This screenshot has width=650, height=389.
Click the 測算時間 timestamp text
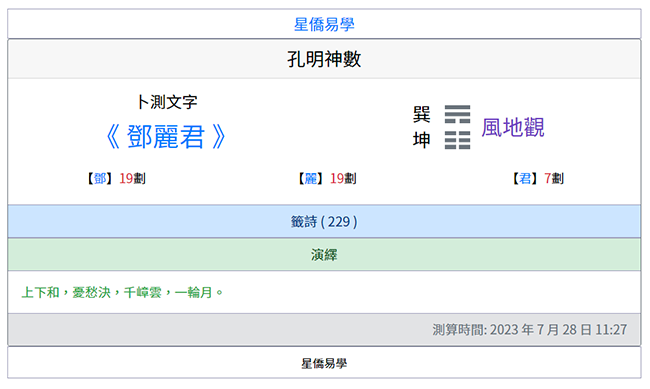(529, 330)
